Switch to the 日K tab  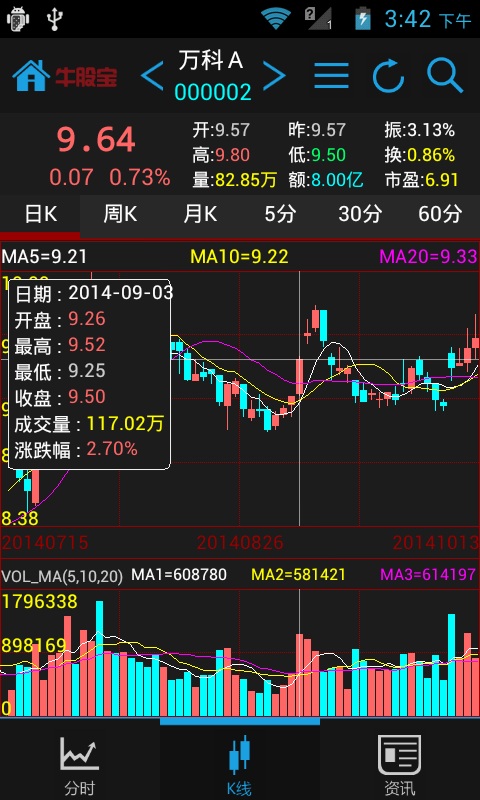click(x=40, y=214)
